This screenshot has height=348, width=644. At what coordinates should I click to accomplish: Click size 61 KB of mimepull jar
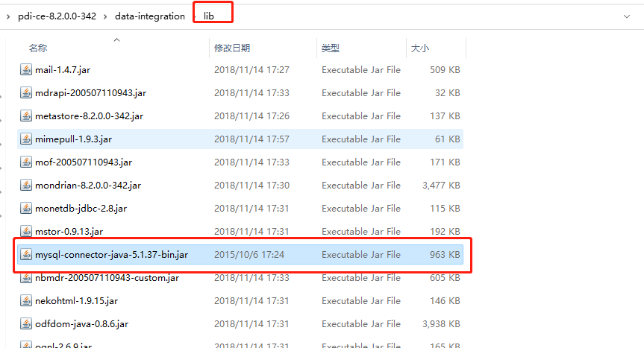(x=447, y=139)
